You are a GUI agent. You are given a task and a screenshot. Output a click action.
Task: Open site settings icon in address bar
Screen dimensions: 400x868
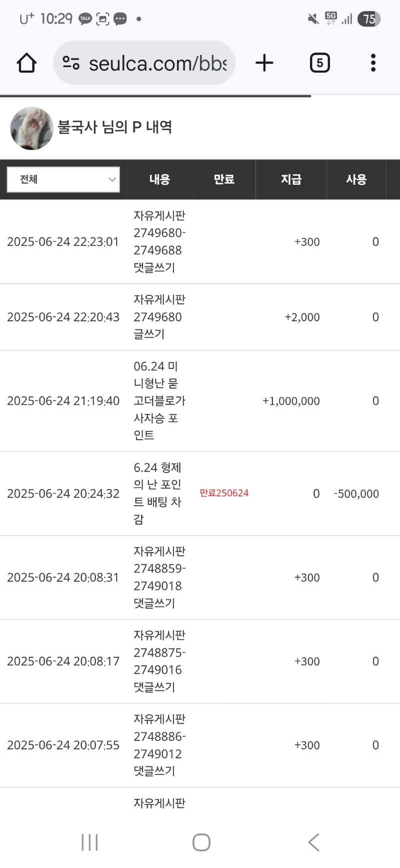71,63
